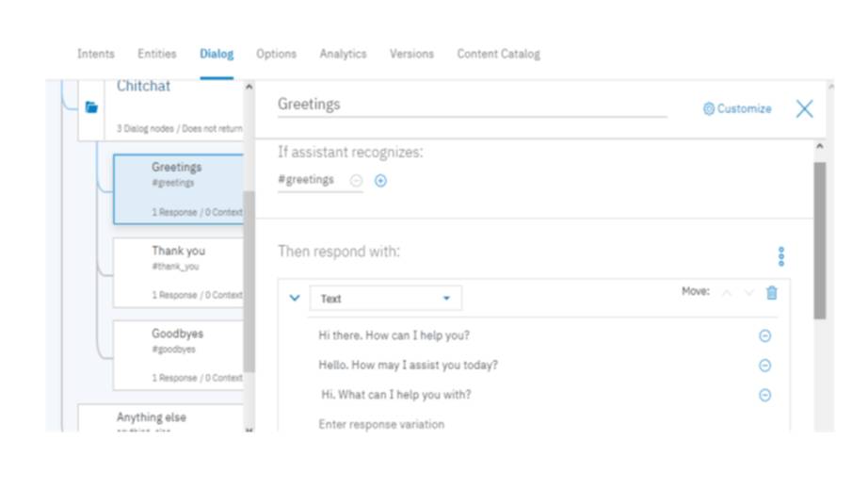Collapse the Text response section chevron
The width and height of the screenshot is (868, 489).
tap(295, 298)
